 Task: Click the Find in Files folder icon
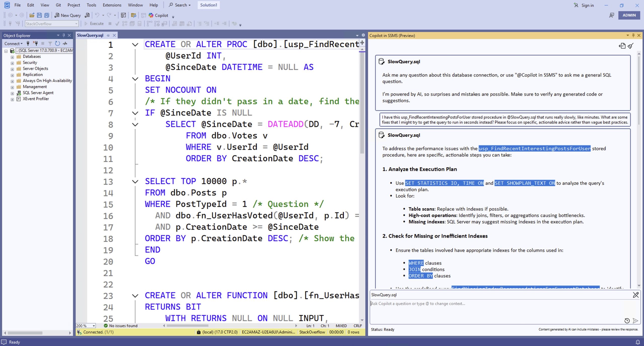pos(134,15)
